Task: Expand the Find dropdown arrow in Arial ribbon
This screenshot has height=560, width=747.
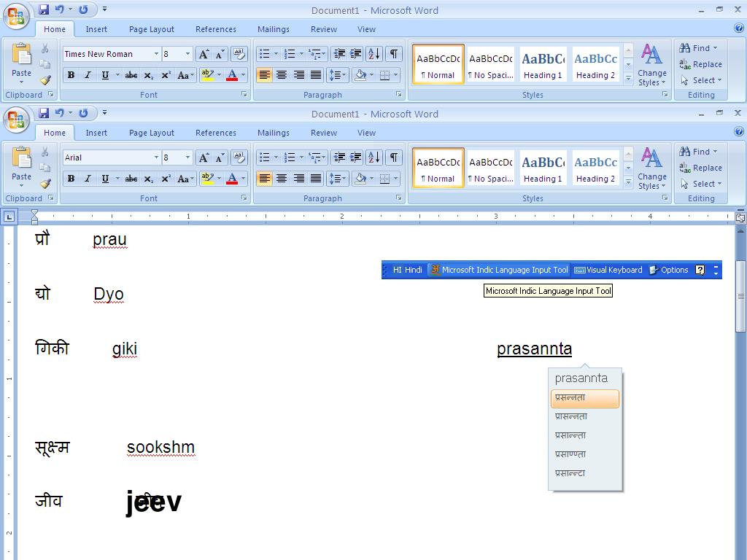Action: point(715,152)
